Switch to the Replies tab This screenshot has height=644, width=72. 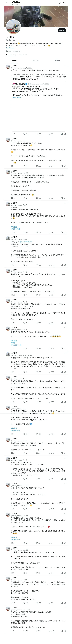pos(36,61)
